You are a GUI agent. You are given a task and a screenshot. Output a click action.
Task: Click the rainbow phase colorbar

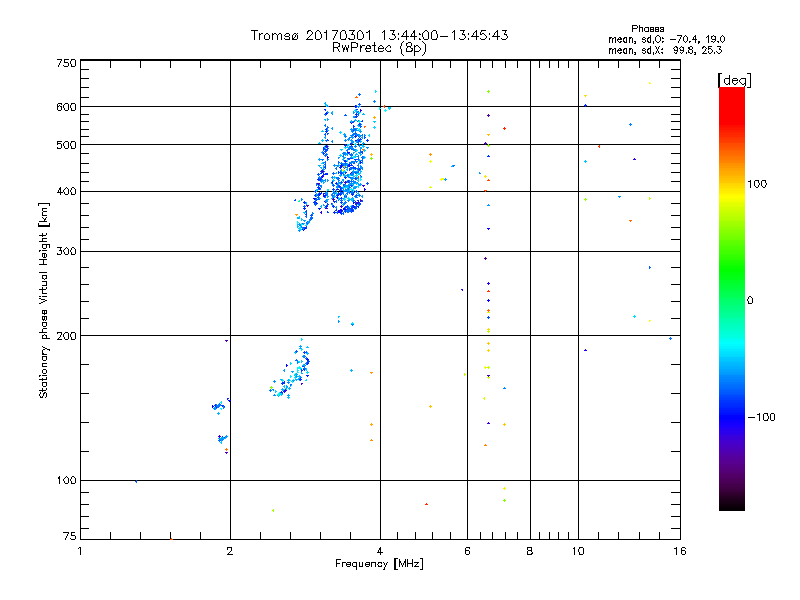pyautogui.click(x=732, y=299)
